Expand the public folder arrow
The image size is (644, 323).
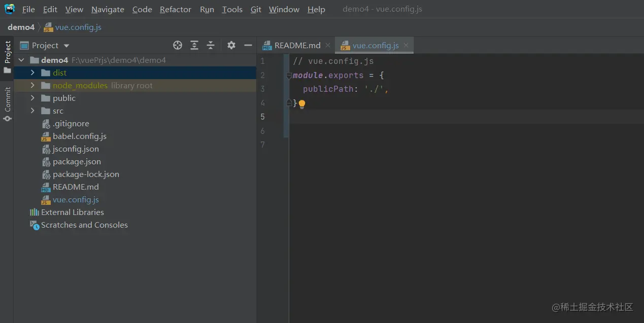(32, 98)
